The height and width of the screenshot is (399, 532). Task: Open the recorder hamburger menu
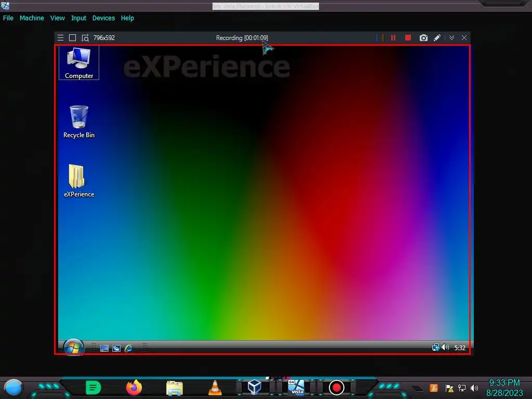[x=60, y=37]
